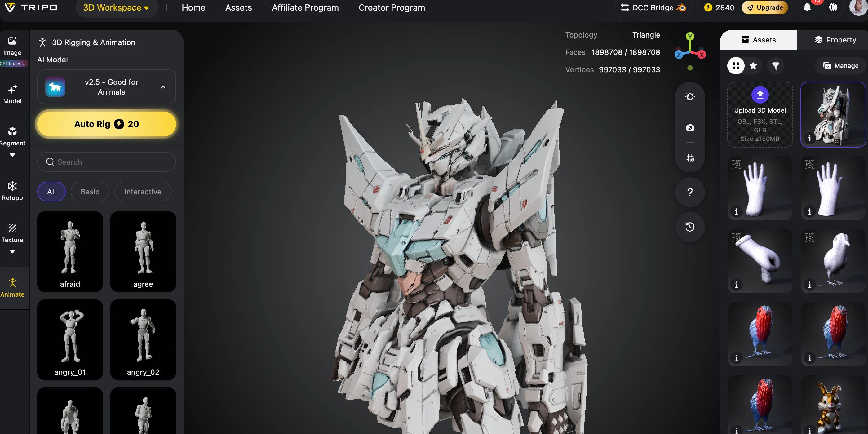Open the 3D Workspace dropdown

(x=116, y=7)
